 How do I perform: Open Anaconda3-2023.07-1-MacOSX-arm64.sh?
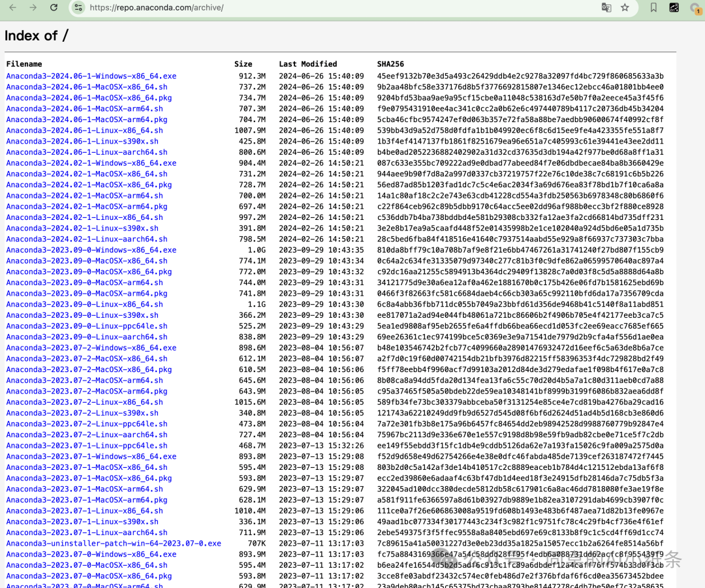coord(84,489)
